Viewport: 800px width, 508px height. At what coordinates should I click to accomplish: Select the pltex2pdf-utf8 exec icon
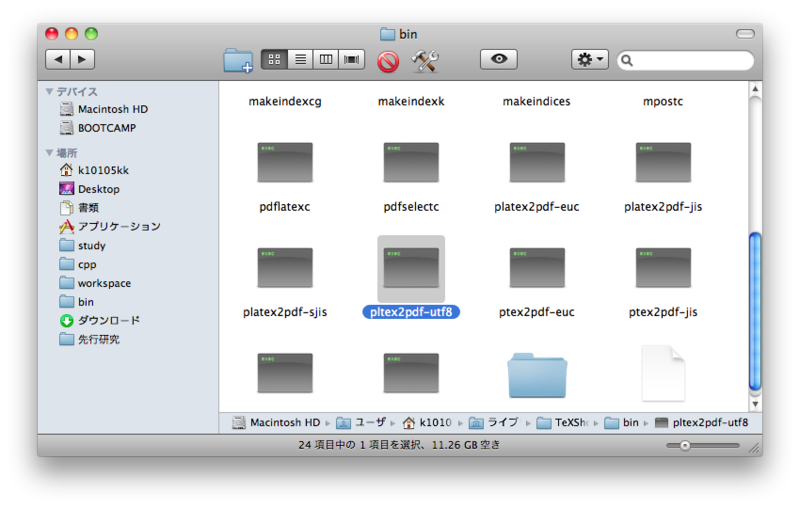point(411,268)
